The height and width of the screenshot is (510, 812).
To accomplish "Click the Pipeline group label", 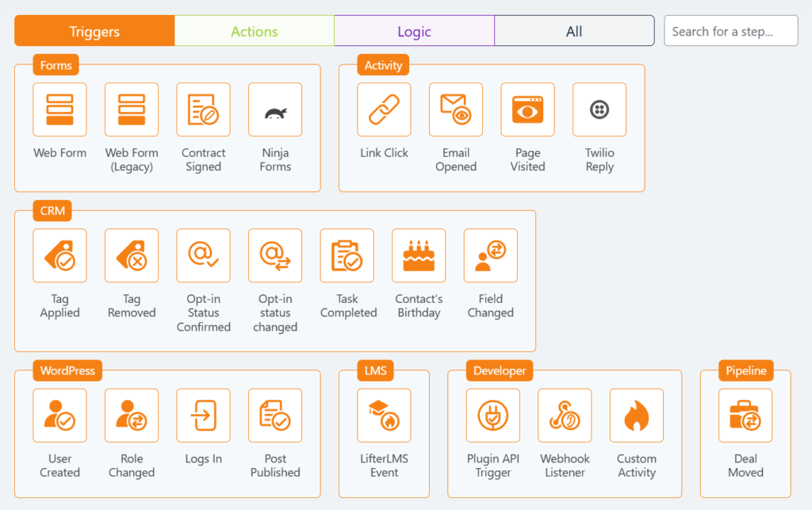I will point(745,370).
